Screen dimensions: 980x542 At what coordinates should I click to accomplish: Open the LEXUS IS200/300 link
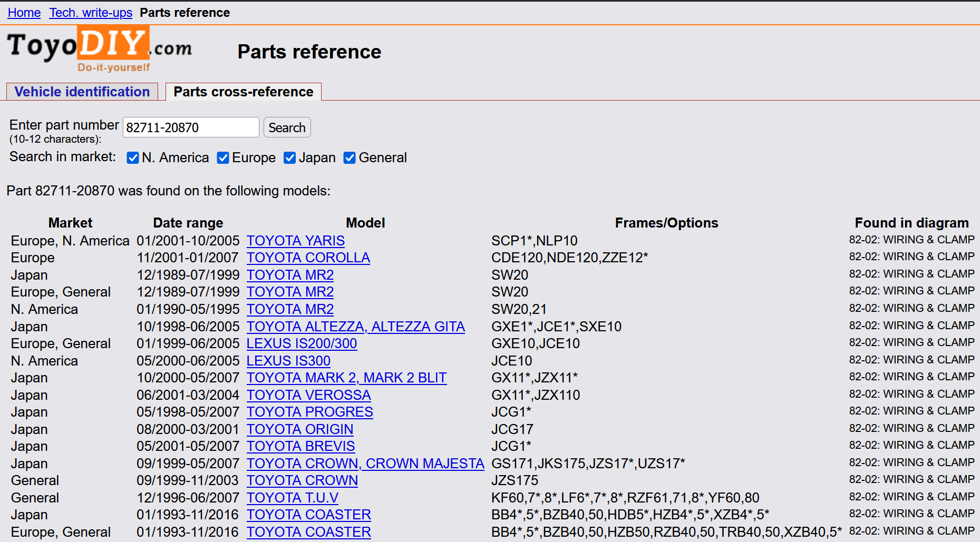click(302, 343)
